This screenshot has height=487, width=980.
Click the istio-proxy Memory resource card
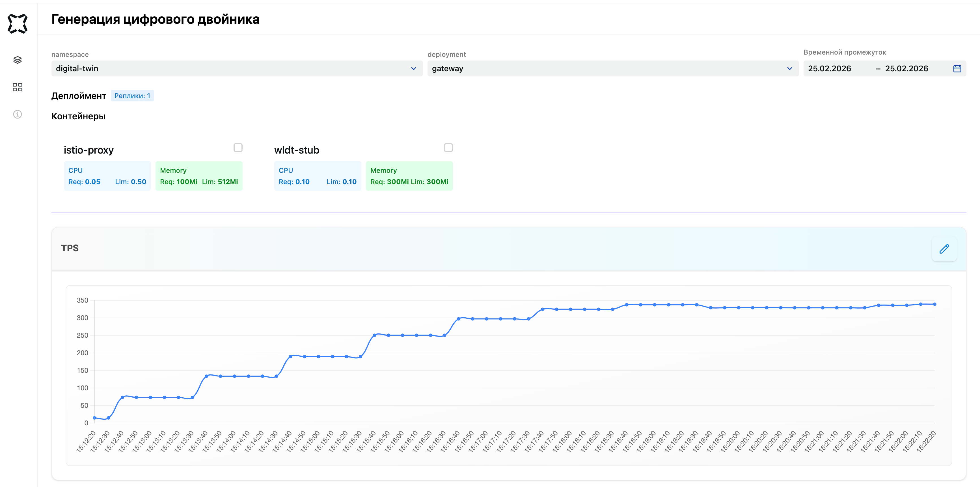point(199,176)
